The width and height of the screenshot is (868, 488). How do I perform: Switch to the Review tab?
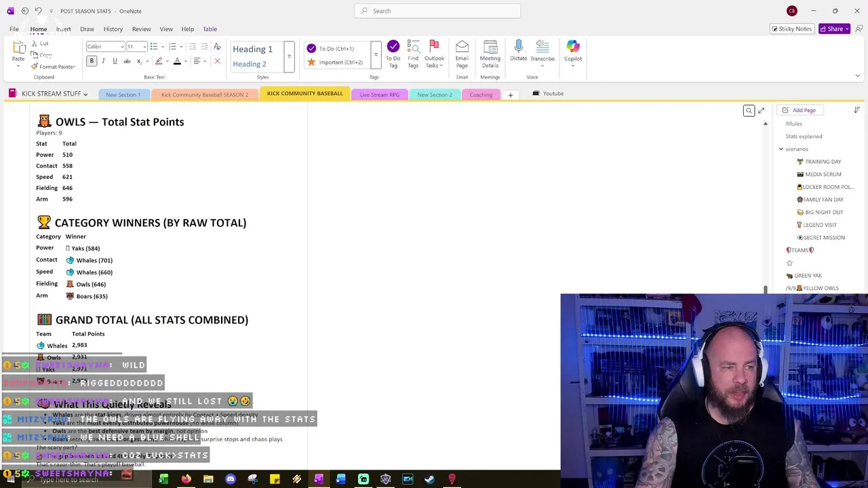click(141, 29)
